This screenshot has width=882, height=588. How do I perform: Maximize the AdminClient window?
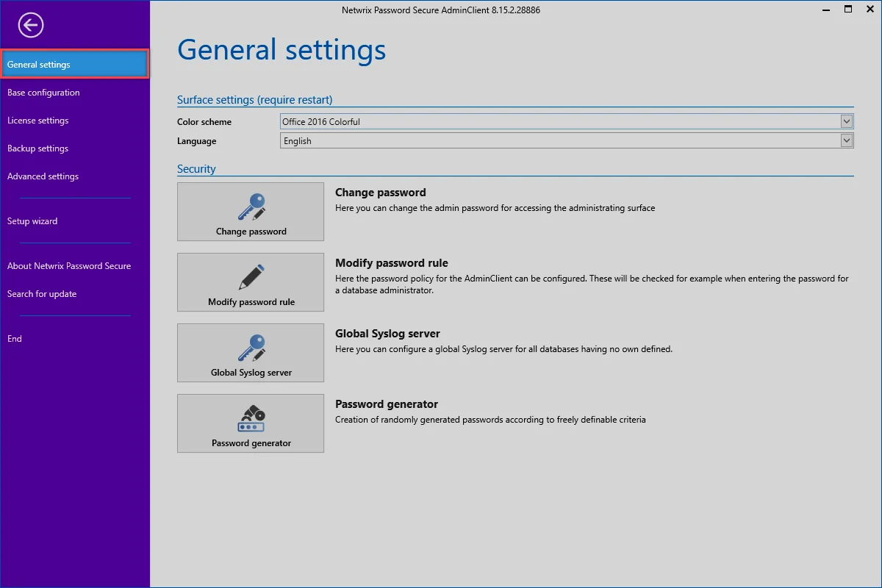click(x=847, y=10)
